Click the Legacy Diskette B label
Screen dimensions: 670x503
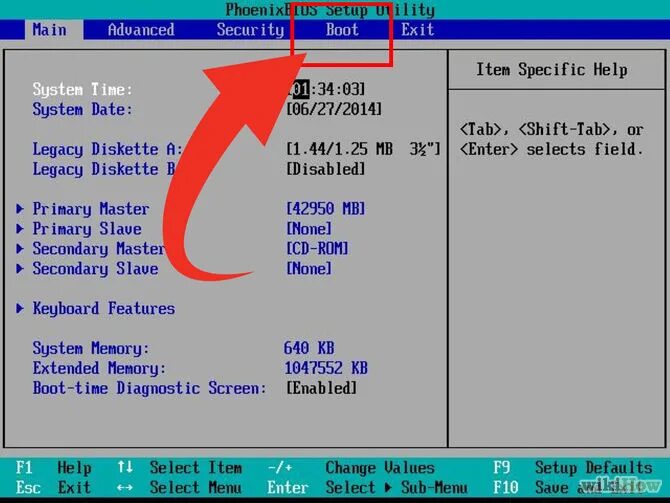click(104, 169)
